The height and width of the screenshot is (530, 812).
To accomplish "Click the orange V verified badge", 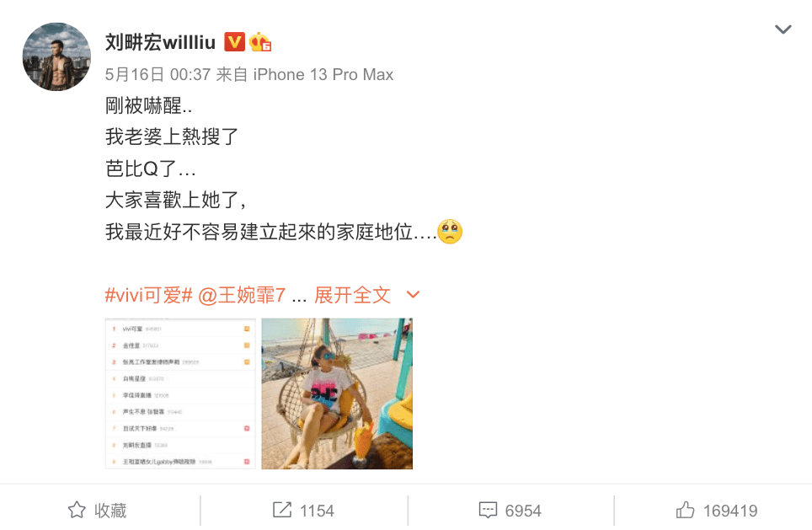I will pyautogui.click(x=234, y=41).
